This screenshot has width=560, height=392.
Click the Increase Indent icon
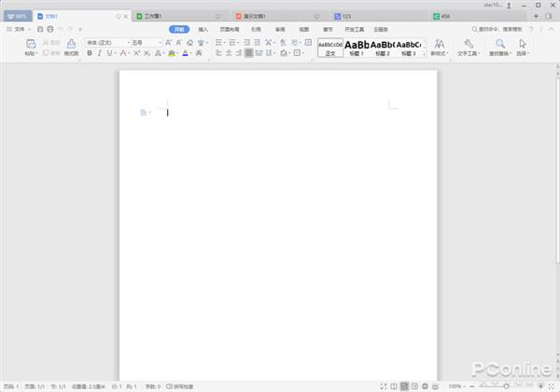pyautogui.click(x=258, y=43)
